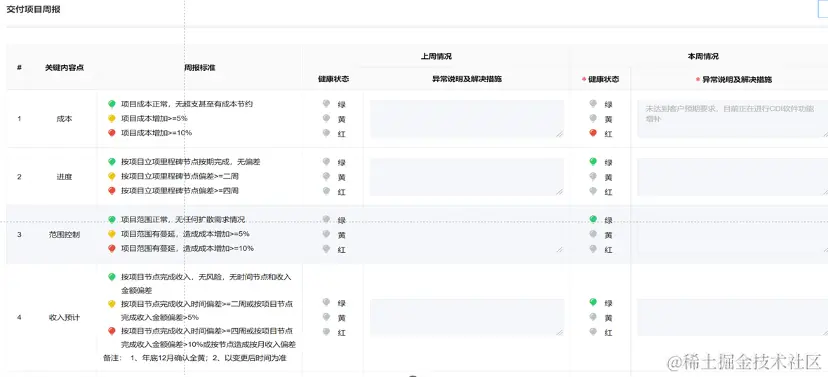Click yellow icon for 收入时间偏差>=二周
The width and height of the screenshot is (828, 378).
[111, 304]
